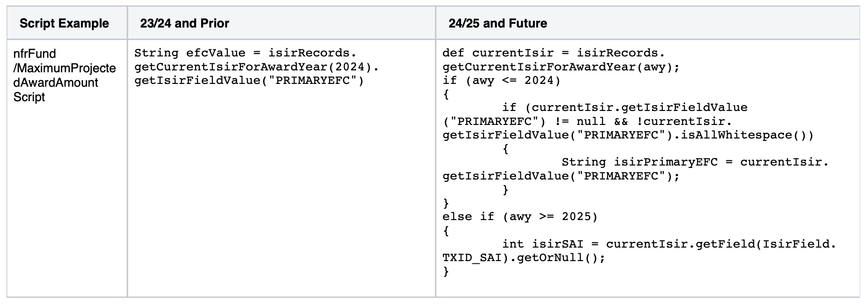The height and width of the screenshot is (304, 868).
Task: Click the line containing "!= null &&"
Action: point(587,121)
